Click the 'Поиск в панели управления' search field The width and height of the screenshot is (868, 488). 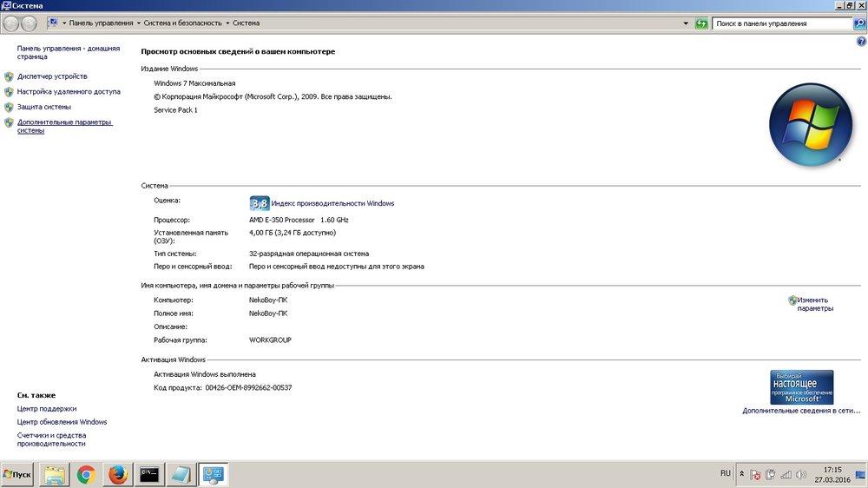pos(781,23)
